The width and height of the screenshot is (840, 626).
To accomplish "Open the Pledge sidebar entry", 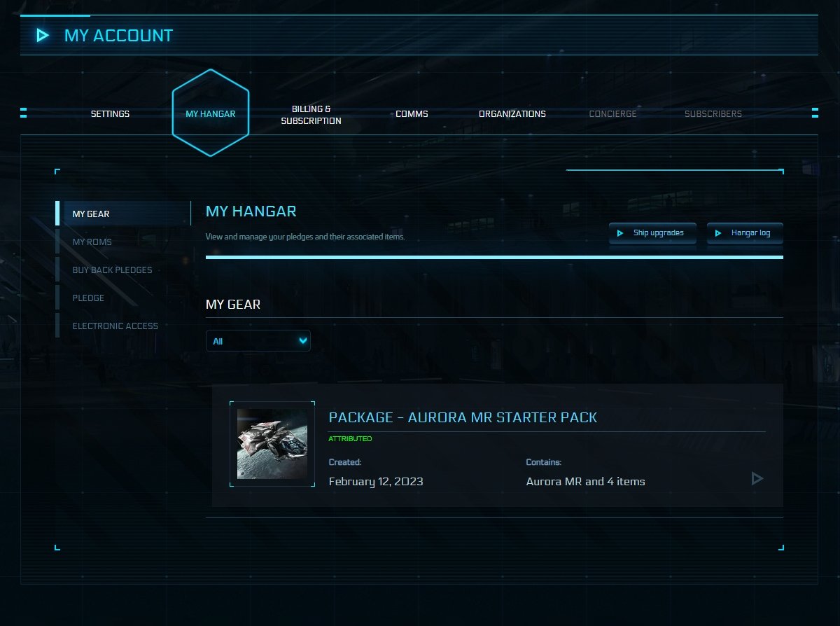I will coord(123,298).
